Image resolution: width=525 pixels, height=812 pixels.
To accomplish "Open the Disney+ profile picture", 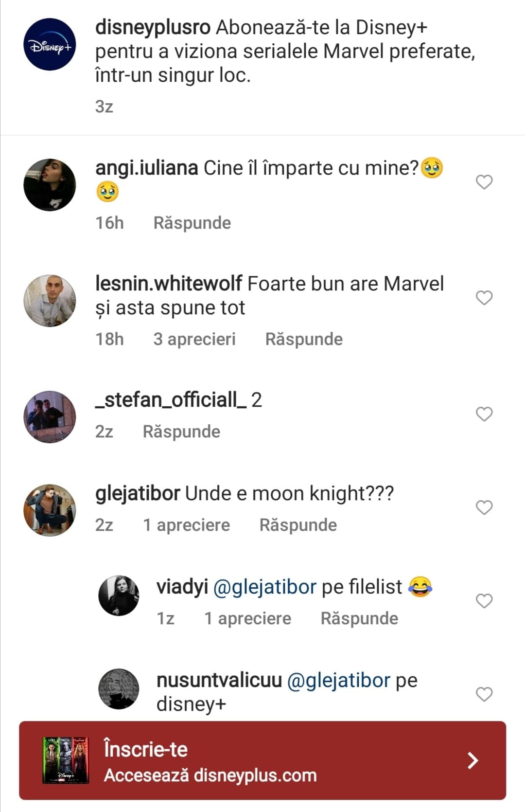I will pyautogui.click(x=50, y=45).
